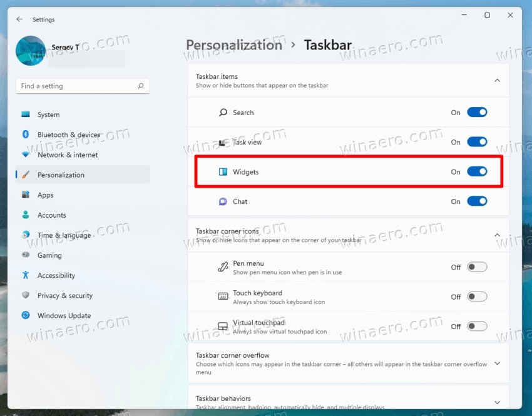The height and width of the screenshot is (416, 532).
Task: Maximize the Settings window
Action: [x=487, y=15]
